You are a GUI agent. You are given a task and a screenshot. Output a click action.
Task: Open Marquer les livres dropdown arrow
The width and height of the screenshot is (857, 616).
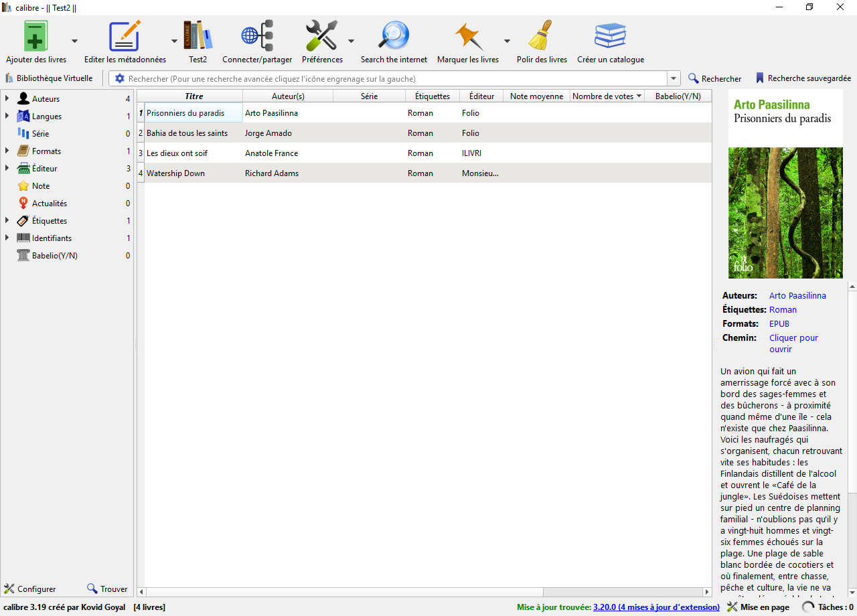click(507, 41)
